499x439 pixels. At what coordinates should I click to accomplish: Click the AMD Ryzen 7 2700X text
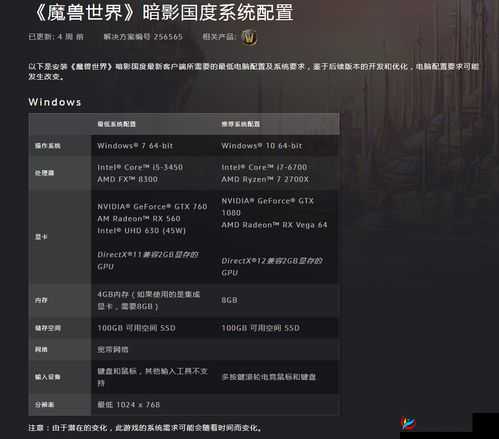[265, 179]
